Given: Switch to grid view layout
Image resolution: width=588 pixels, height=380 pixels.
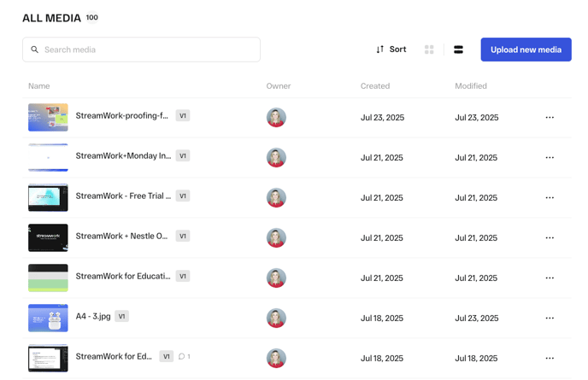Looking at the screenshot, I should point(429,50).
